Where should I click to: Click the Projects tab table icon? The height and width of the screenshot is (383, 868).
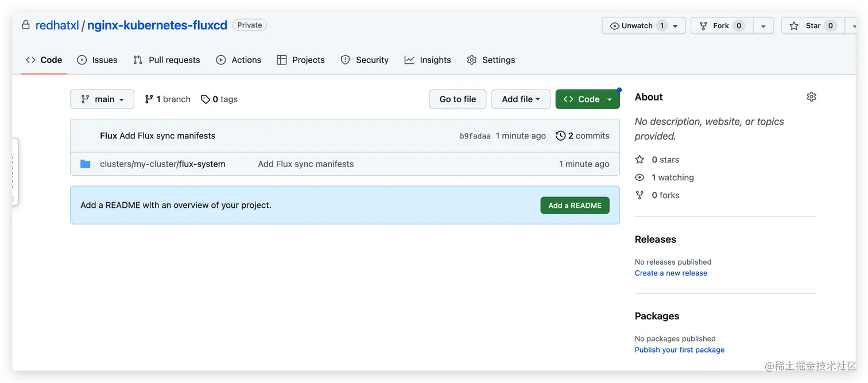[x=281, y=60]
